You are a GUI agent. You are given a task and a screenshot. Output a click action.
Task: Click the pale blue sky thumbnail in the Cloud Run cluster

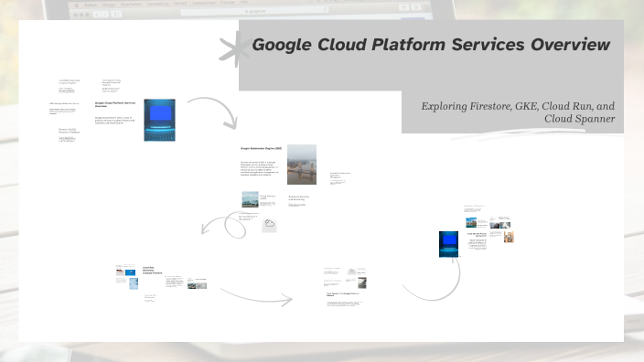coord(134,283)
